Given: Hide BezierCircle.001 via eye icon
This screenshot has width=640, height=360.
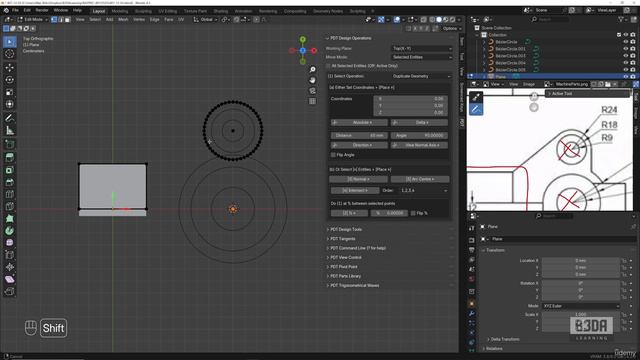Looking at the screenshot, I should (x=625, y=49).
